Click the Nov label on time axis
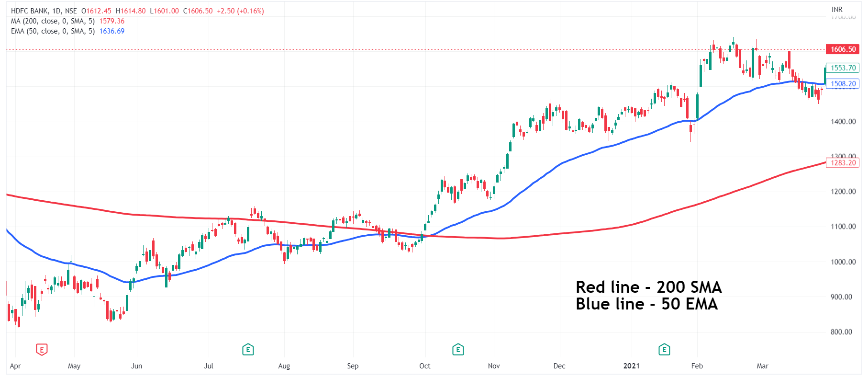This screenshot has height=378, width=868. [x=494, y=366]
